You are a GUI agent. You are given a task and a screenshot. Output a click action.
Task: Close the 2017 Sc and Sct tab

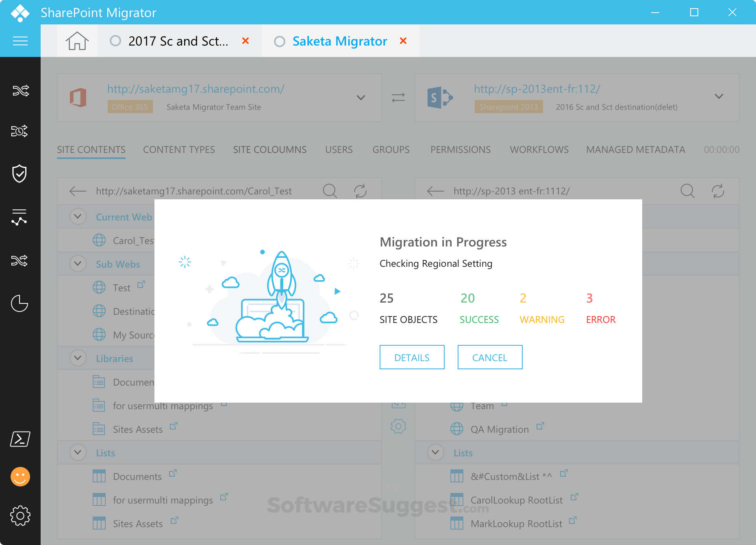[245, 41]
